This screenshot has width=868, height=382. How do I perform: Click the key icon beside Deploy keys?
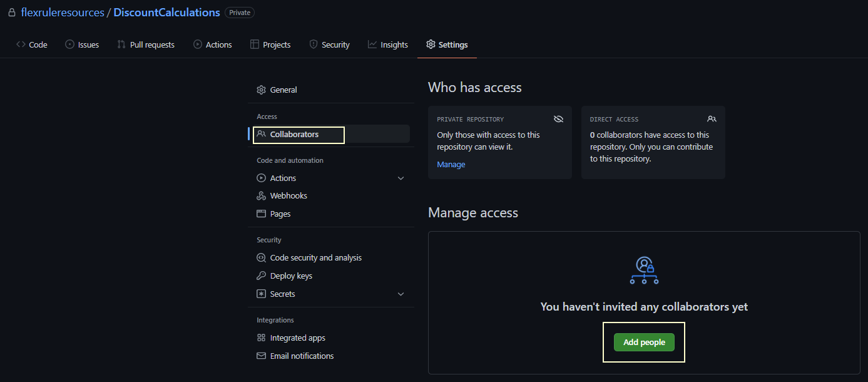tap(262, 276)
